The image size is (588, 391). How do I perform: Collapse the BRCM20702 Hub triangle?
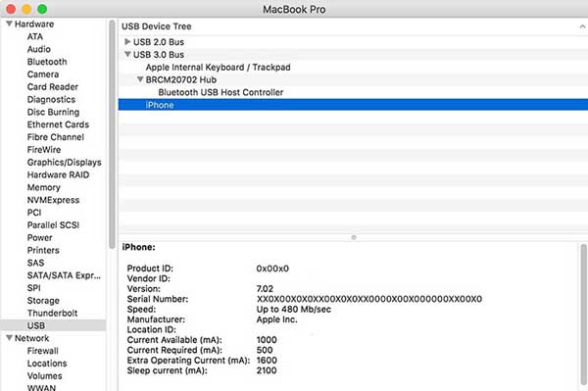[x=140, y=79]
